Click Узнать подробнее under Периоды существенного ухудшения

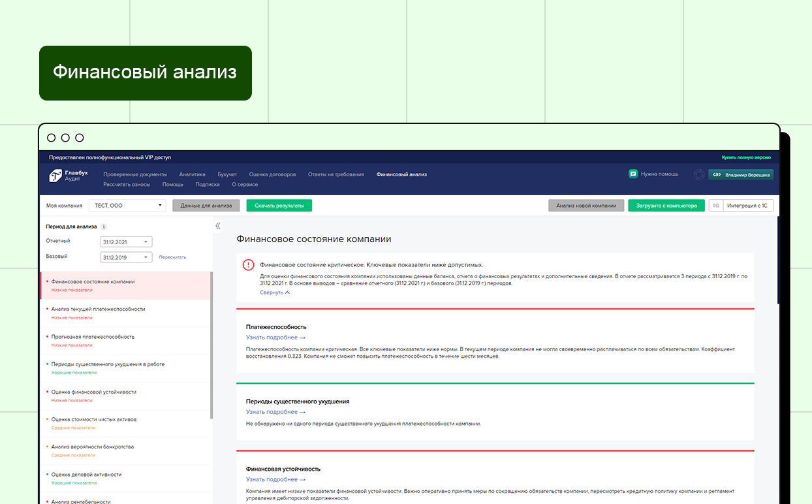tap(275, 412)
